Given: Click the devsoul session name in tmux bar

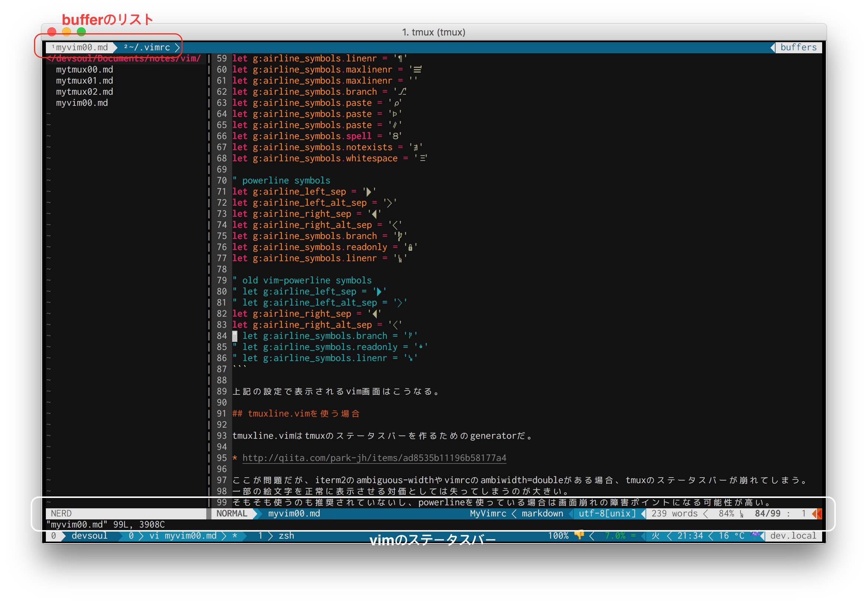Looking at the screenshot, I should click(x=89, y=535).
